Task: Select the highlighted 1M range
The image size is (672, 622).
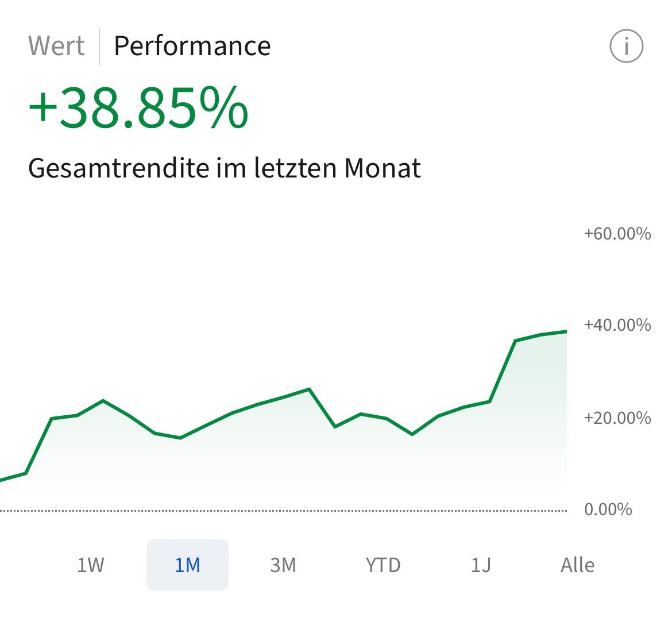Action: pos(187,565)
